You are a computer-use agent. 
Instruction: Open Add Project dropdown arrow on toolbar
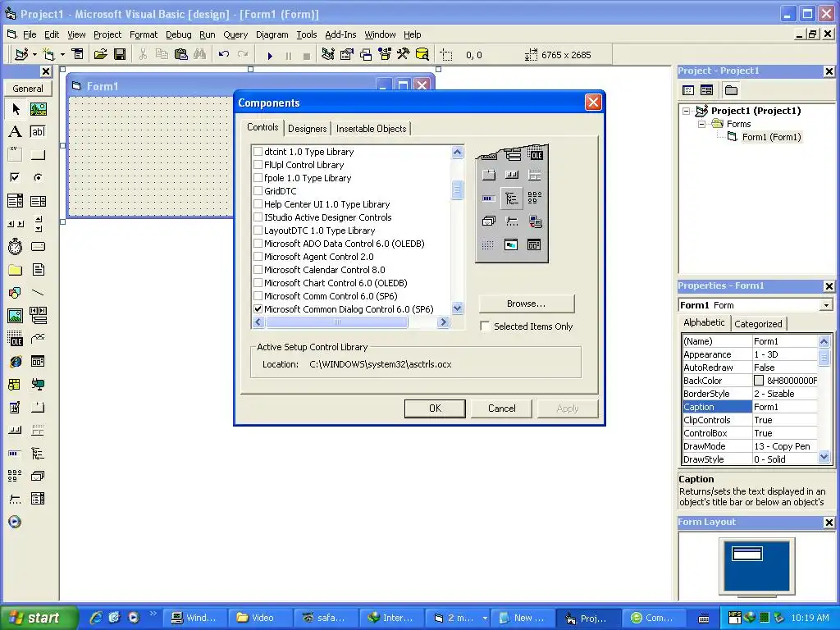[x=34, y=55]
